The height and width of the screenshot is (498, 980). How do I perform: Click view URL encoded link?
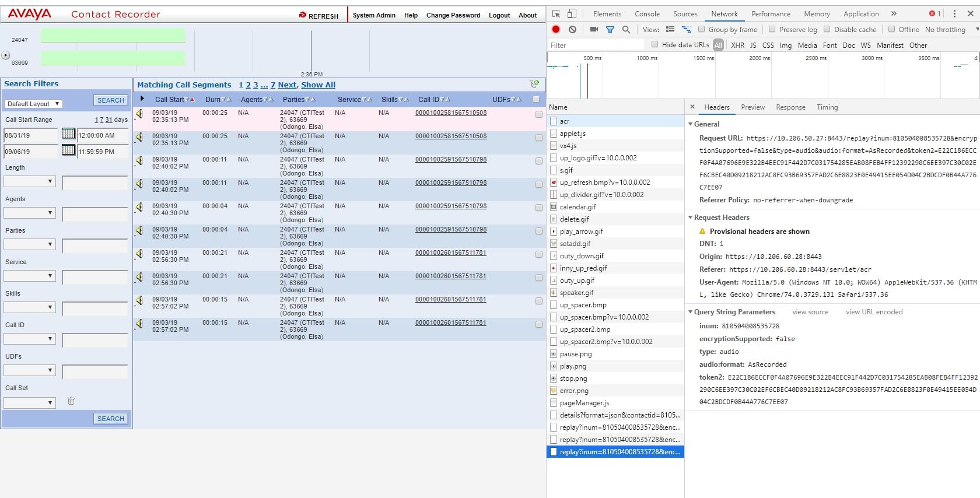point(874,312)
